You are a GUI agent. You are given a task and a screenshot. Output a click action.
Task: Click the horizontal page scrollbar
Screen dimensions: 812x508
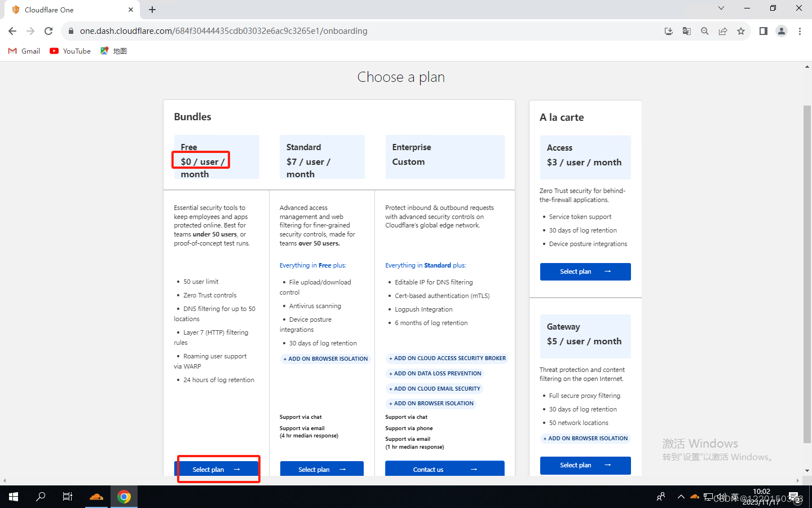pos(400,480)
